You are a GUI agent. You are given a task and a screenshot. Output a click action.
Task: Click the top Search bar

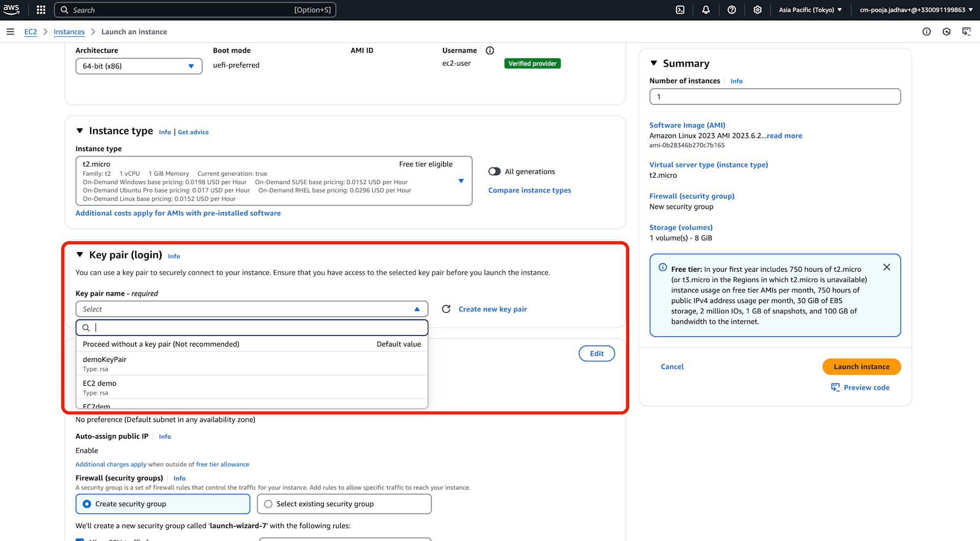[x=195, y=10]
